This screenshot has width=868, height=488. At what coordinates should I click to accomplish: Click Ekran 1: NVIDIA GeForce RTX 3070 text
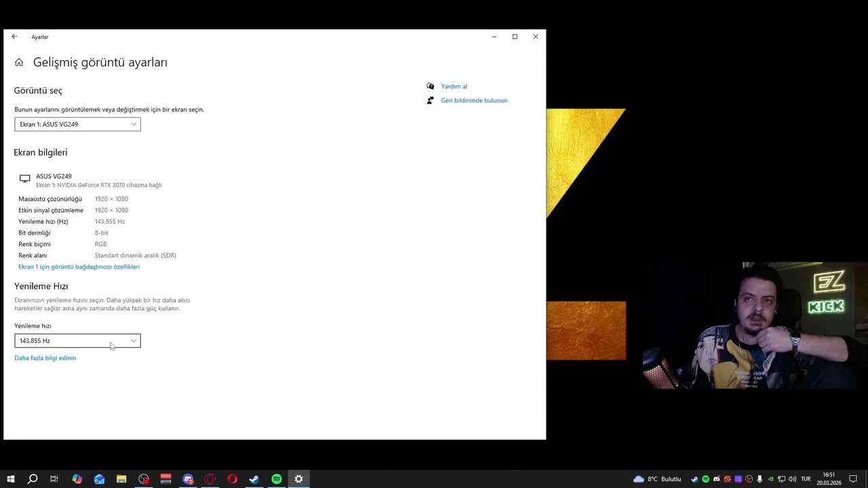[x=99, y=185]
